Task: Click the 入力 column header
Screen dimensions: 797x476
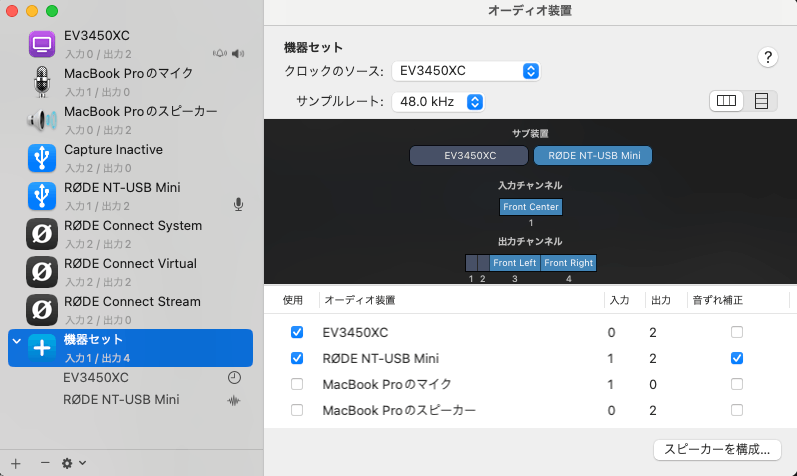Action: (x=619, y=300)
